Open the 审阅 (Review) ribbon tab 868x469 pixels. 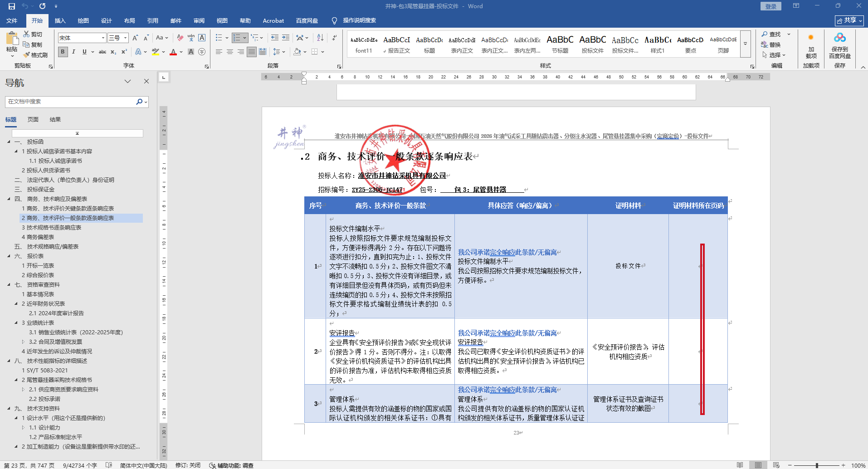199,20
